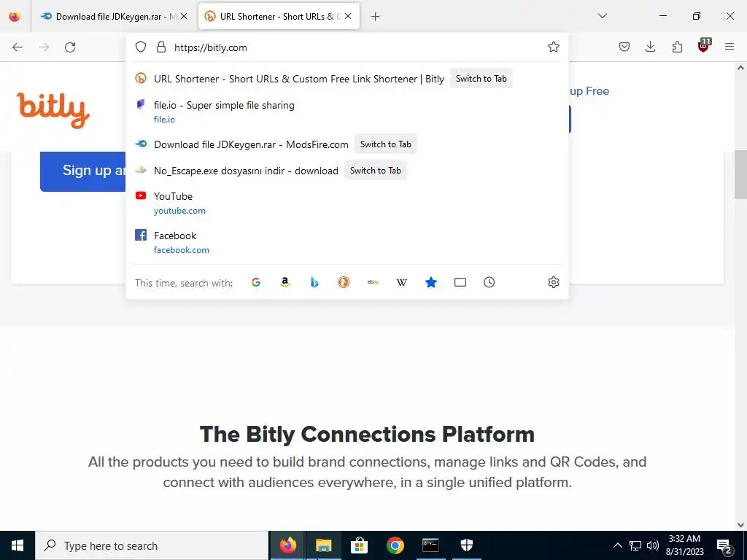Open Microsoft Store from the taskbar
Screen dimensions: 747x560
click(x=359, y=545)
